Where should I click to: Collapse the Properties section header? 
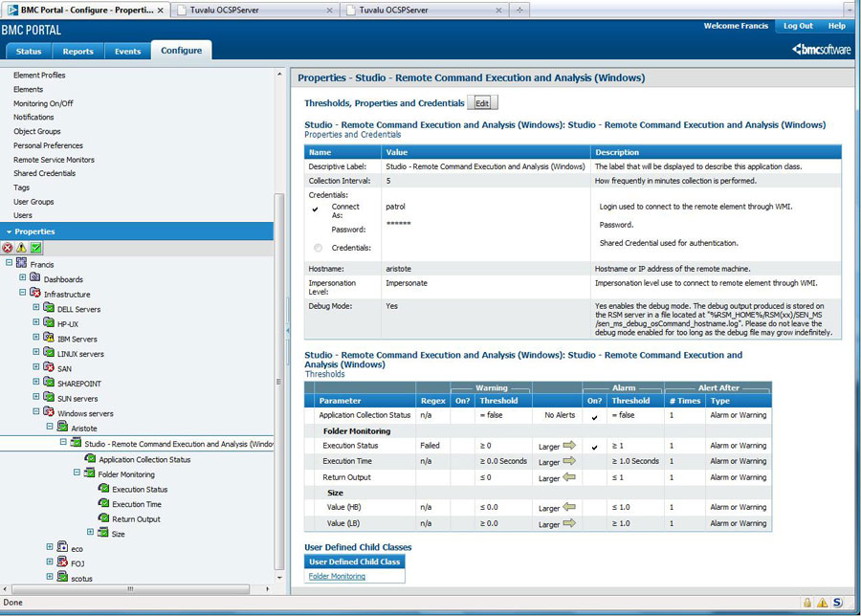coord(9,231)
